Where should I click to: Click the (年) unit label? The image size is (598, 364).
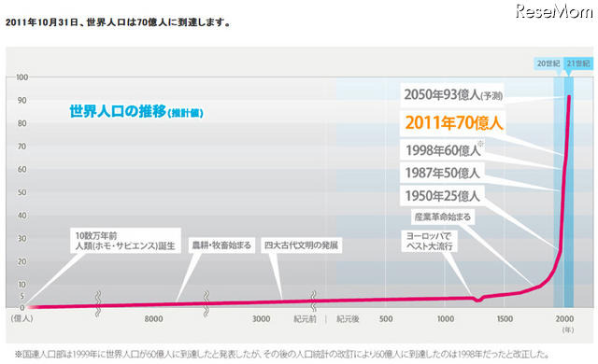point(568,329)
